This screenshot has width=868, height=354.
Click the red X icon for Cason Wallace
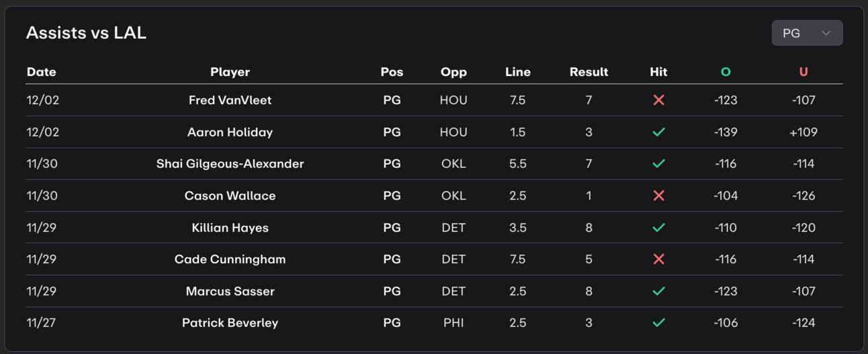point(658,195)
